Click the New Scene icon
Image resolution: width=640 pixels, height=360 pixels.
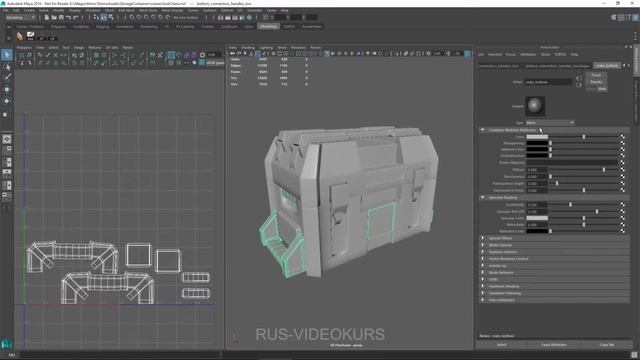click(x=47, y=18)
